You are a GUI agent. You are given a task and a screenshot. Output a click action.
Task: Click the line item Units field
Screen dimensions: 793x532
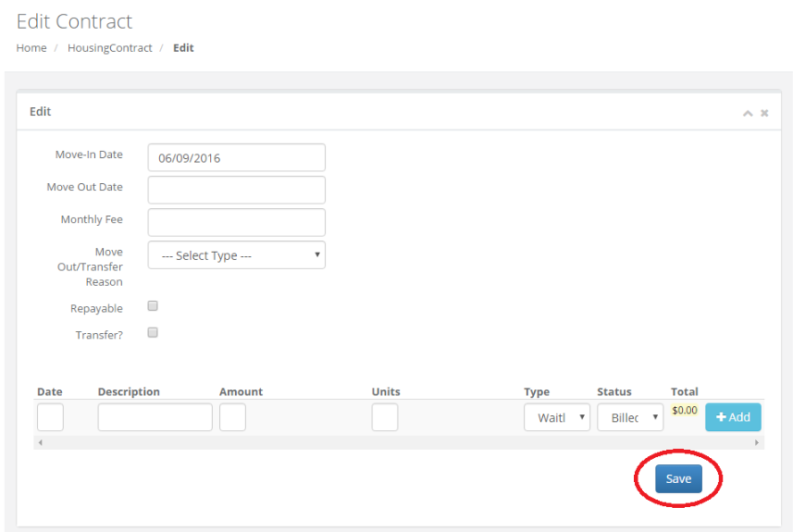click(x=385, y=417)
